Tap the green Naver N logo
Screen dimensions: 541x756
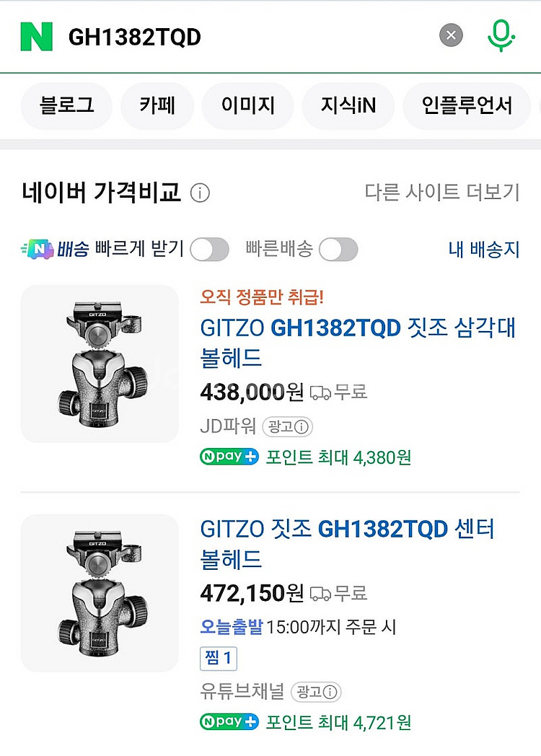click(x=37, y=36)
